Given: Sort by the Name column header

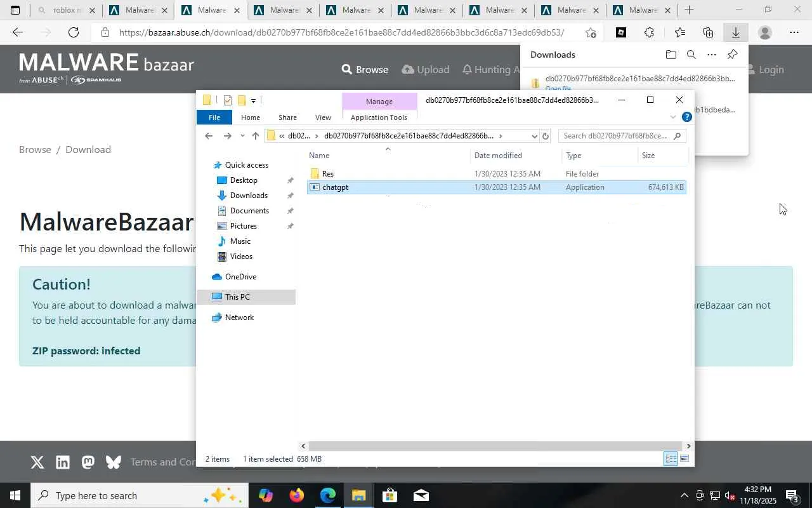Looking at the screenshot, I should 388,156.
